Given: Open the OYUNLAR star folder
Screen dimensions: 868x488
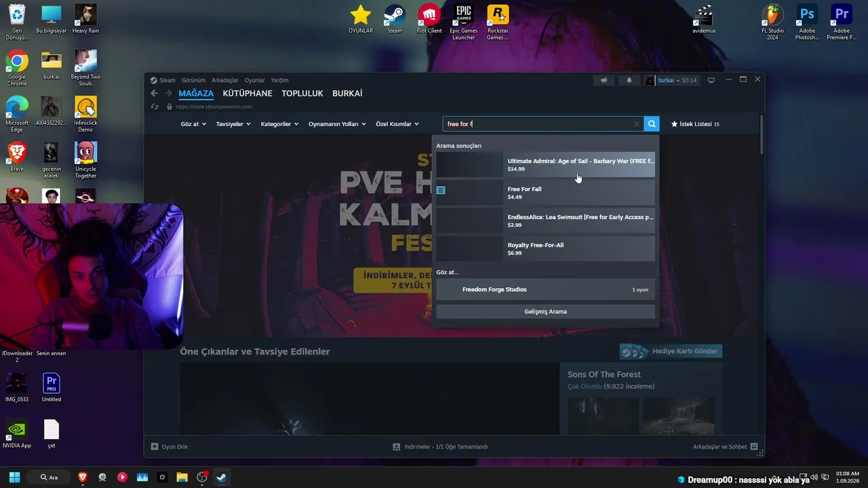Looking at the screenshot, I should (361, 20).
